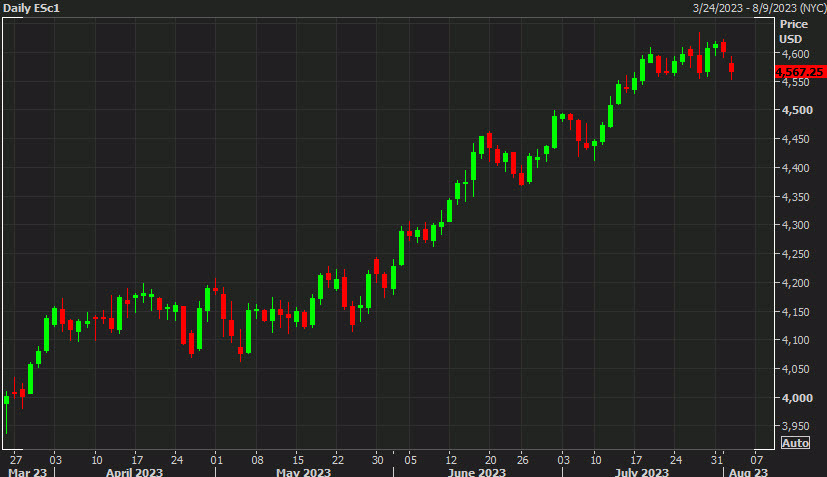Screen dimensions: 827x477
Task: Click the Auto scale button
Action: click(795, 443)
